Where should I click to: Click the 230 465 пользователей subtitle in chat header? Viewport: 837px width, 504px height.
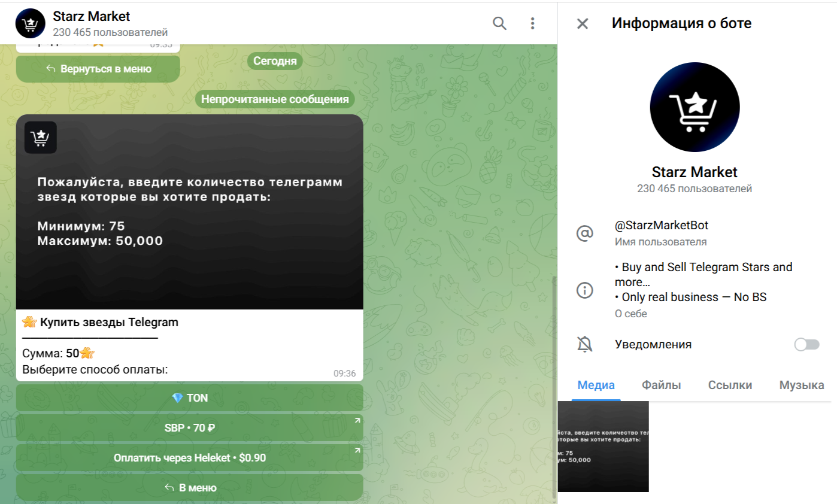[x=110, y=32]
